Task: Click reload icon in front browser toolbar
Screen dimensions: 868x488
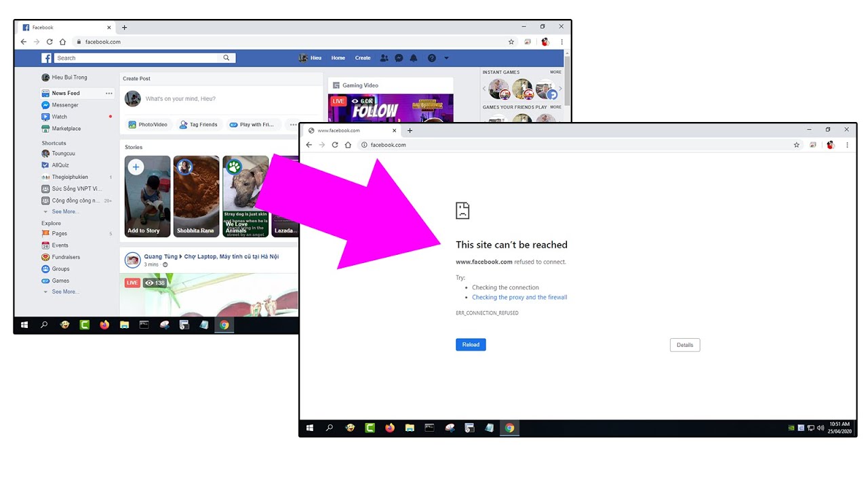Action: 335,145
